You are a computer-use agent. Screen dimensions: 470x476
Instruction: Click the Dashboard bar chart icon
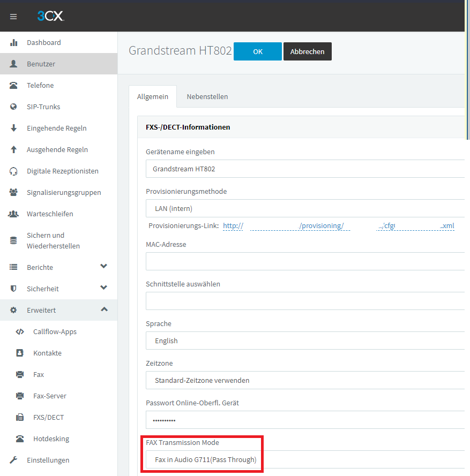point(14,43)
